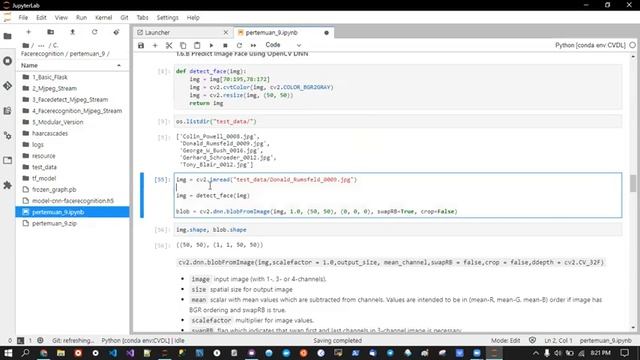
Task: Open the Open Tabs sidebar panel
Action: pos(7,160)
